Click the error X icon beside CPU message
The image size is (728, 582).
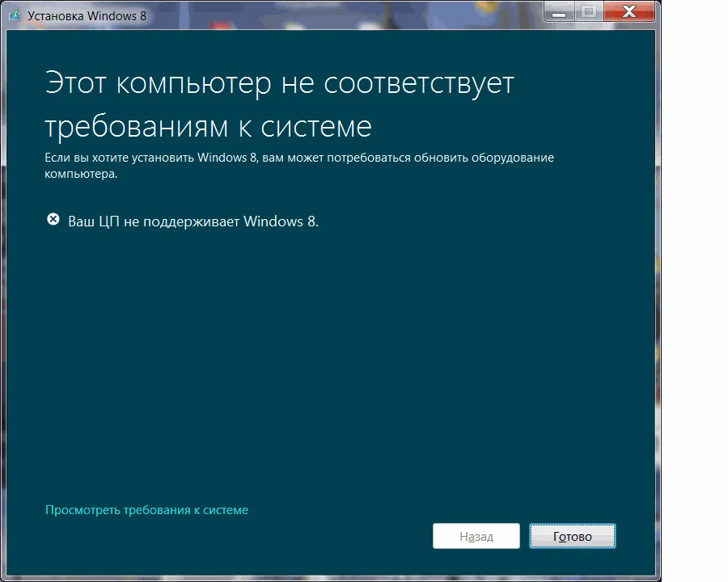(x=53, y=219)
